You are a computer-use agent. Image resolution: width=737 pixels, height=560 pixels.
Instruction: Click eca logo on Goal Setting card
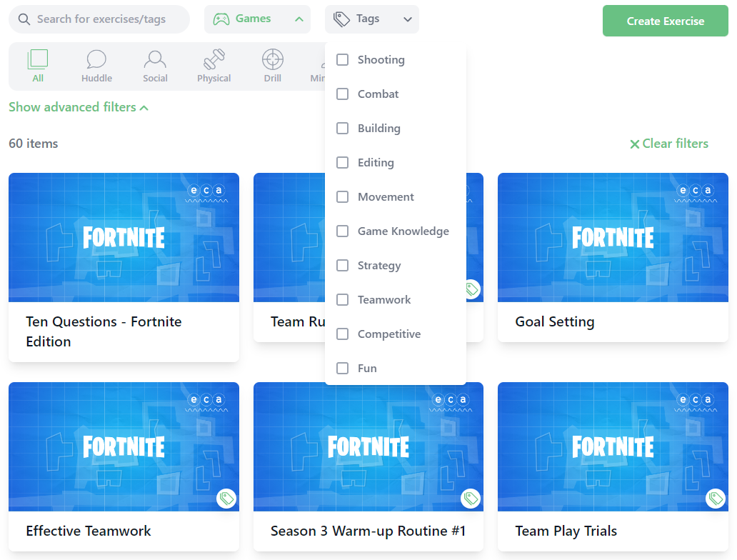(696, 193)
